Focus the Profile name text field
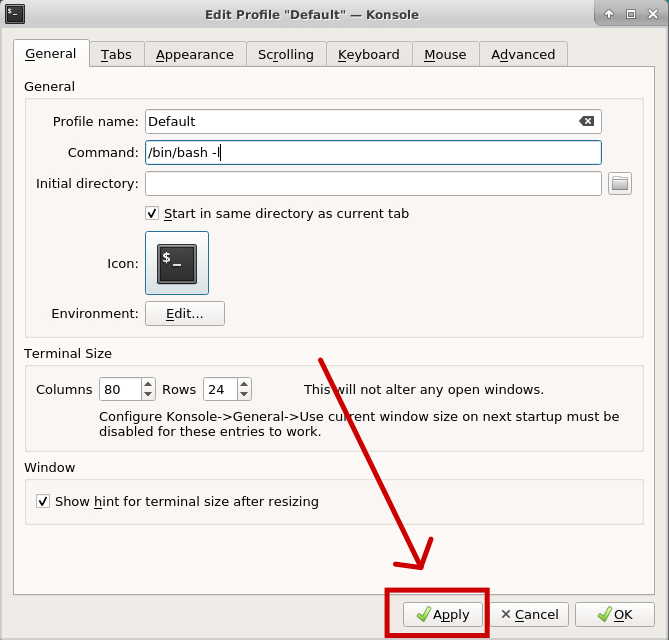 (x=373, y=121)
